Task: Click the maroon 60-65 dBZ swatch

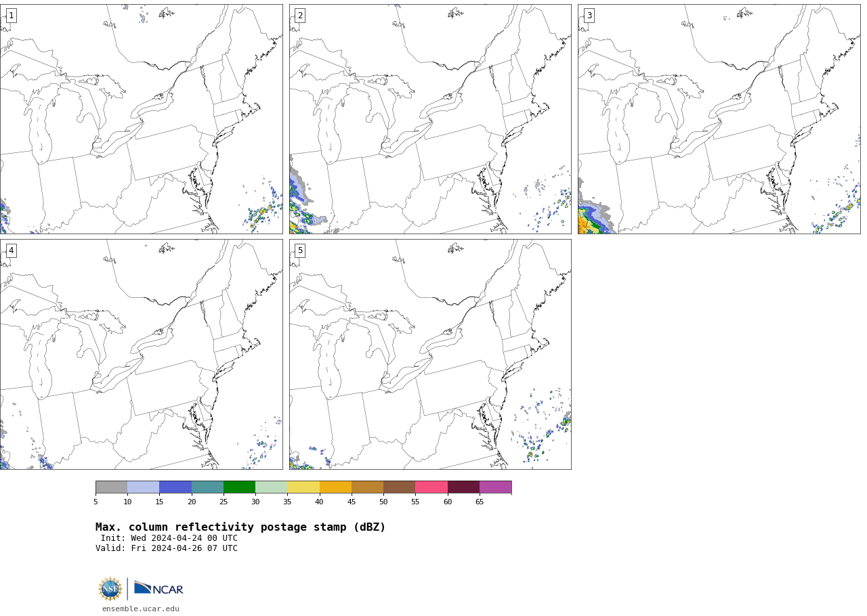Action: pos(463,487)
